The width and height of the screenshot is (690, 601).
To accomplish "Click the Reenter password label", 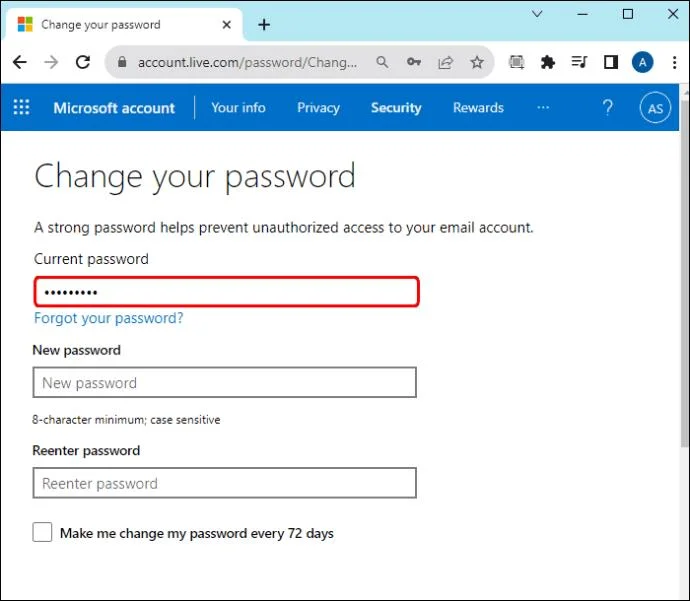I will point(86,451).
